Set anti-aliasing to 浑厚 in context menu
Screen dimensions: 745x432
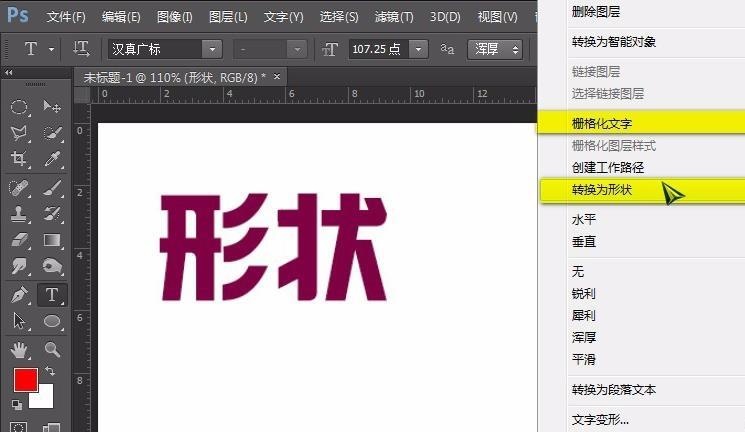click(584, 337)
